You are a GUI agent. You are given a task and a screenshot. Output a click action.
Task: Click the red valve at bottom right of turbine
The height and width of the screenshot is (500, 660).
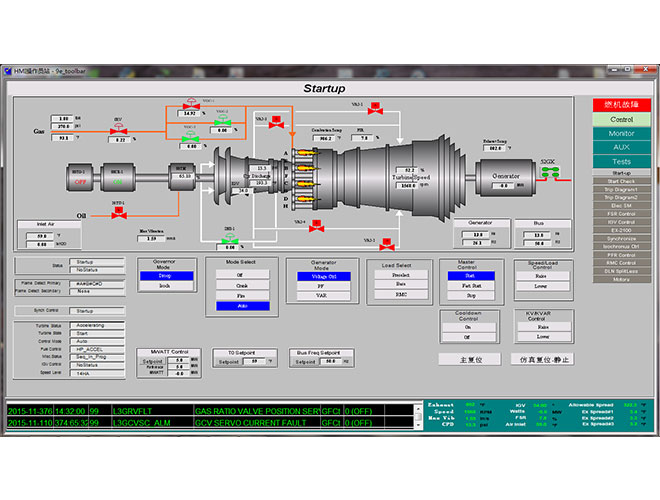tap(387, 245)
